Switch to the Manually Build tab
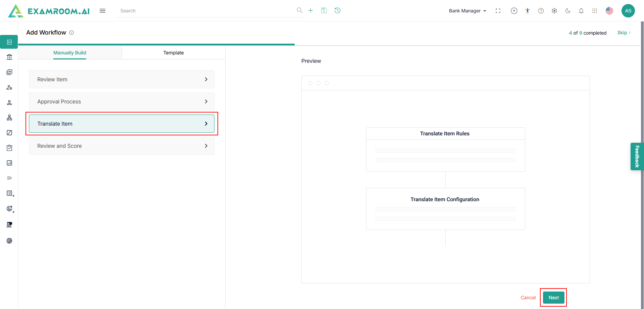 pos(70,53)
